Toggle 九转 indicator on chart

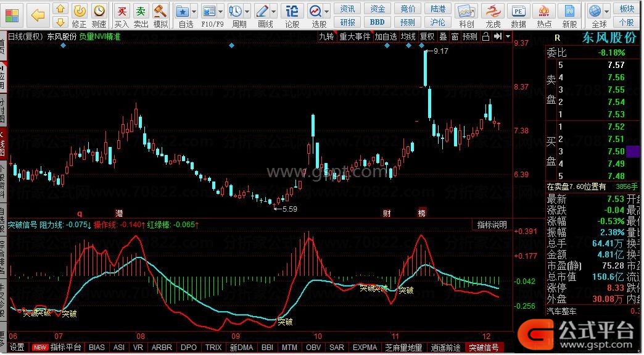[x=327, y=36]
